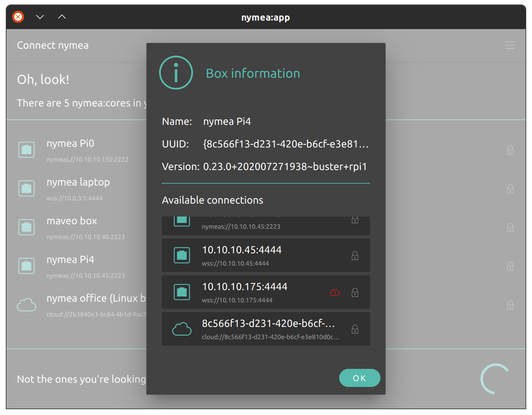The image size is (532, 415).
Task: Click the OK button in Box information
Action: (x=360, y=378)
